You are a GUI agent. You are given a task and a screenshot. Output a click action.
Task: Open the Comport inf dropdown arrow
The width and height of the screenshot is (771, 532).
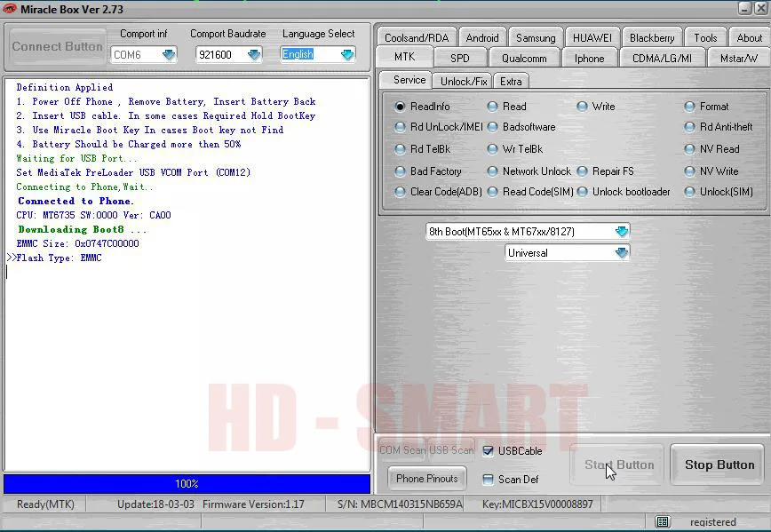tap(169, 54)
